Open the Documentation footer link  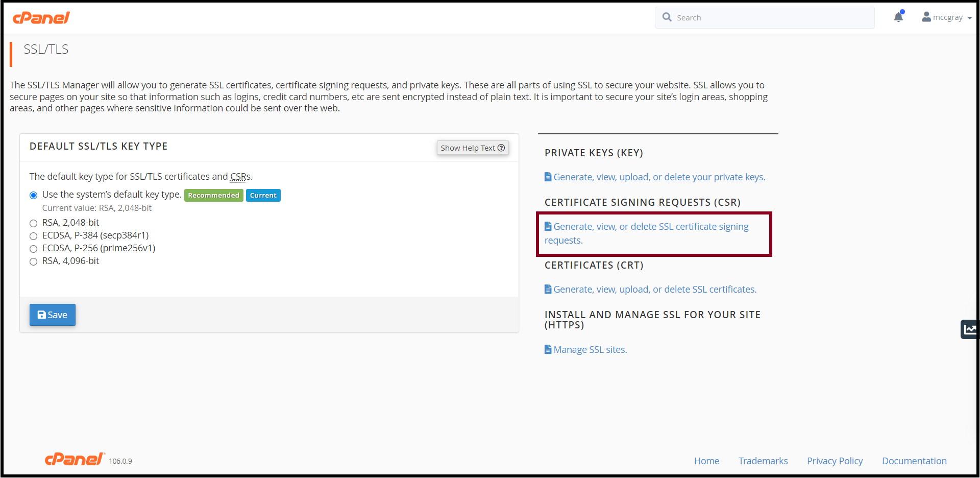click(914, 461)
